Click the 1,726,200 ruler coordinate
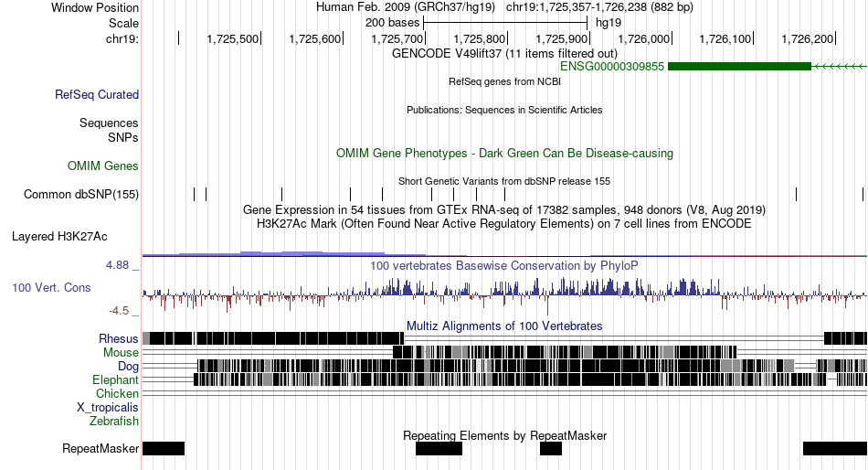 pos(808,38)
